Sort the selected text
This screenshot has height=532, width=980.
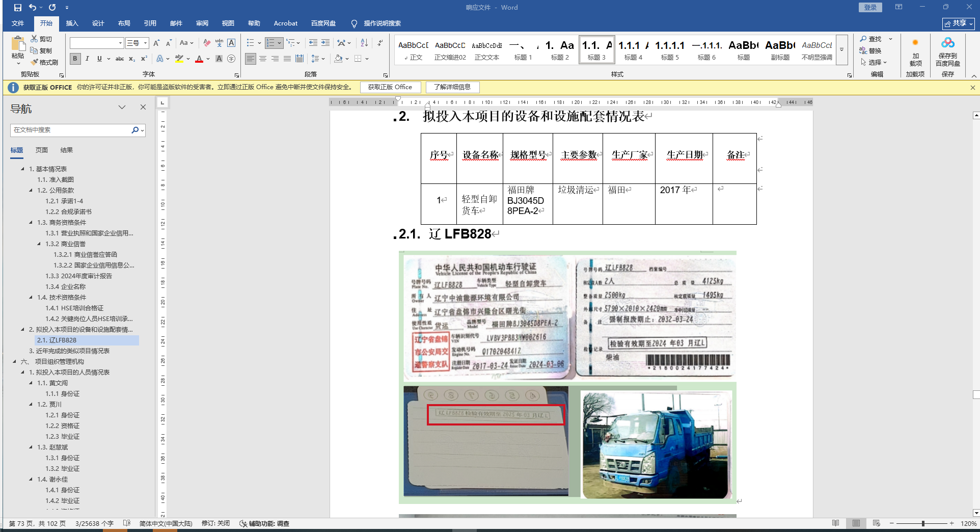point(364,43)
